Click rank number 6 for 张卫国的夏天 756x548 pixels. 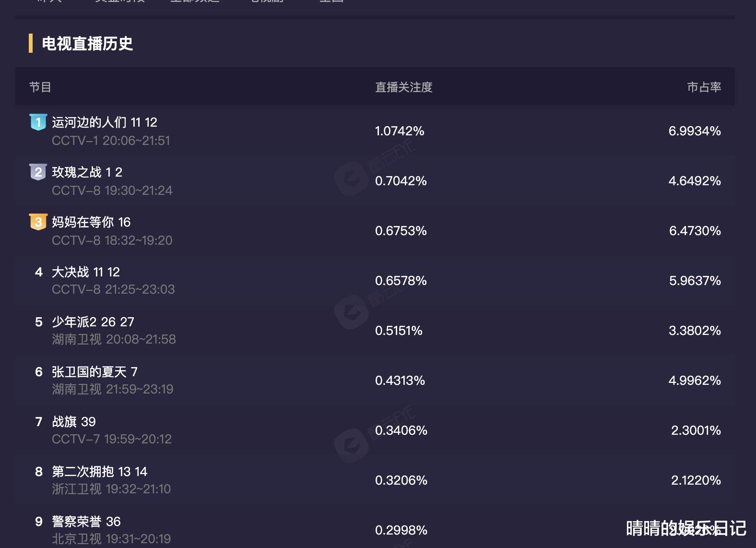[x=39, y=372]
